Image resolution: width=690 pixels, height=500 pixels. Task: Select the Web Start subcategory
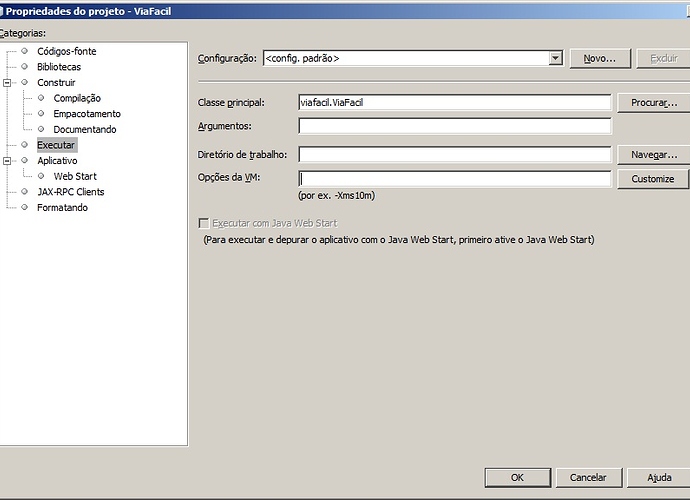click(75, 176)
